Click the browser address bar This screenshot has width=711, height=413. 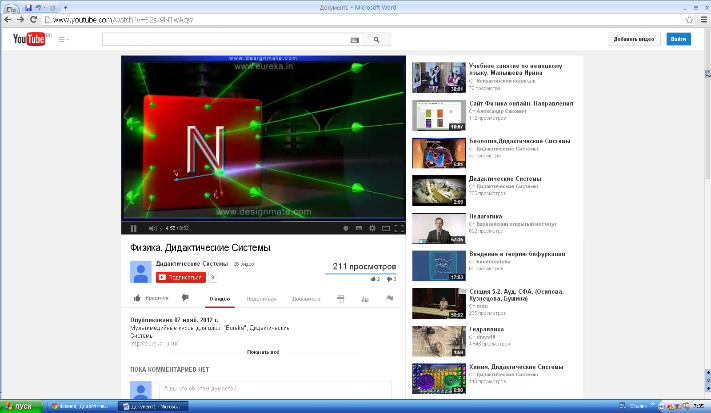click(363, 19)
